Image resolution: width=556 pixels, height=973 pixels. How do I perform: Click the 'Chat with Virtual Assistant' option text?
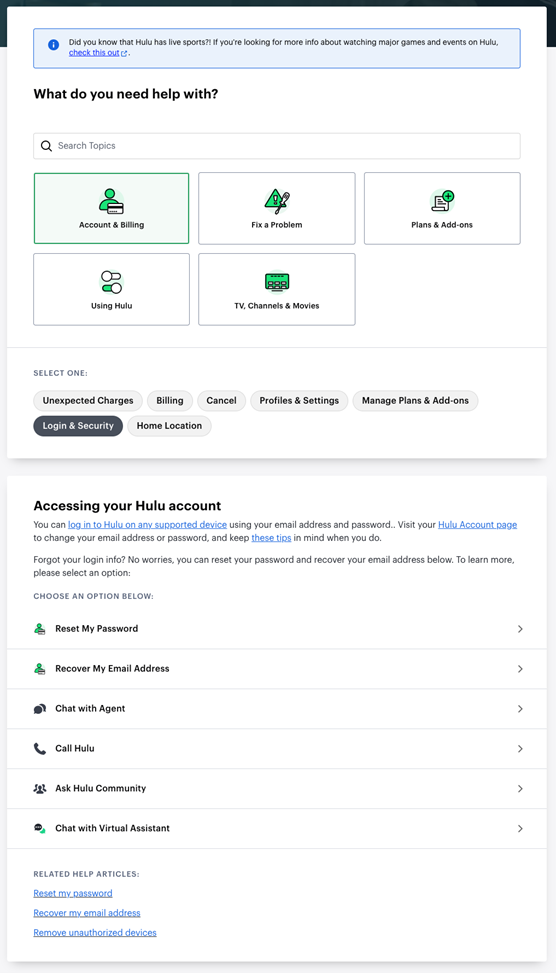[112, 828]
